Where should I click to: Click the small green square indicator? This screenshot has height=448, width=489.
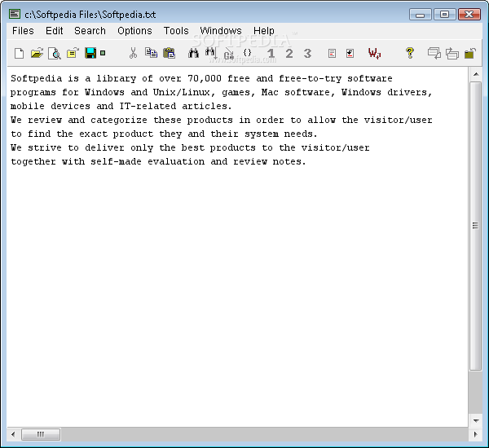pyautogui.click(x=103, y=53)
